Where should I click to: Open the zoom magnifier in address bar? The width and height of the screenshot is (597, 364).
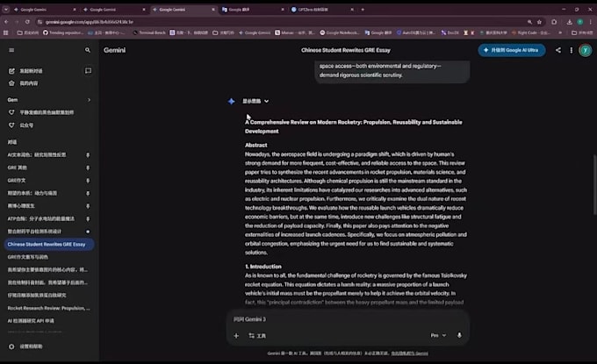529,22
